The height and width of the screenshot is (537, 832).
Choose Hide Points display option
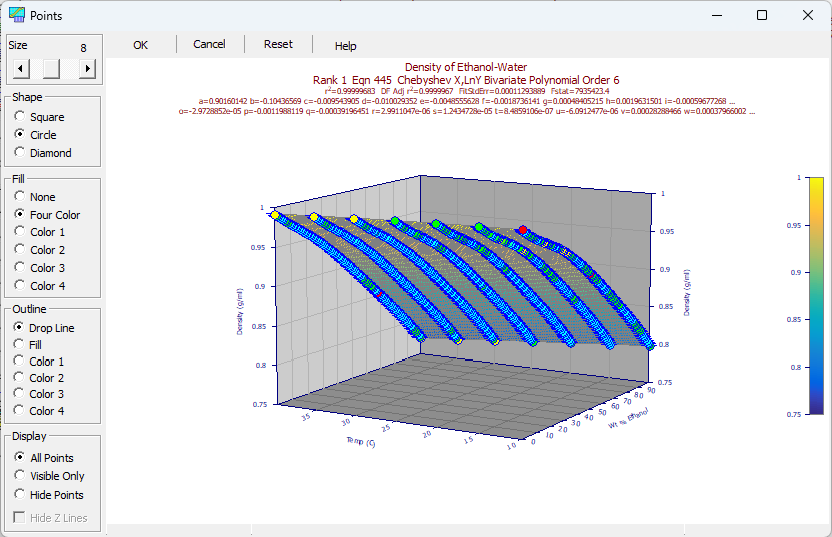pos(49,495)
